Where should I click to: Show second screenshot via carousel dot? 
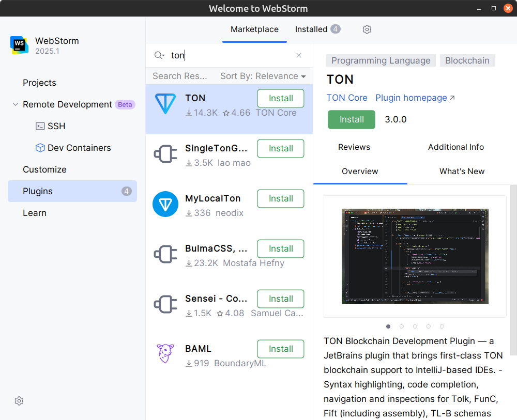pos(402,326)
